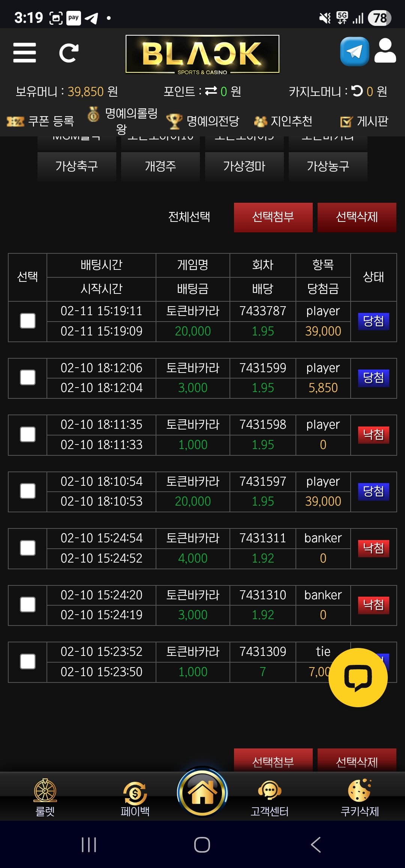This screenshot has width=405, height=868.
Task: Open the 가상농구 tab
Action: click(x=328, y=166)
